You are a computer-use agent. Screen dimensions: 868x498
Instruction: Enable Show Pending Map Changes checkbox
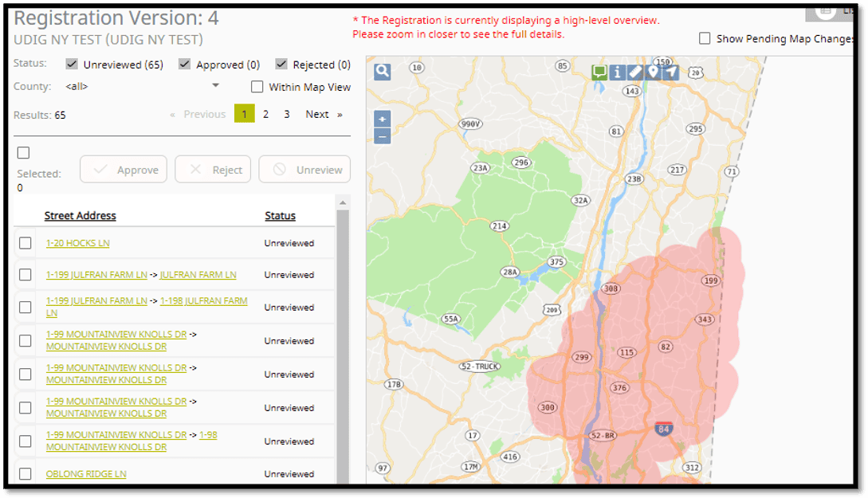(705, 38)
